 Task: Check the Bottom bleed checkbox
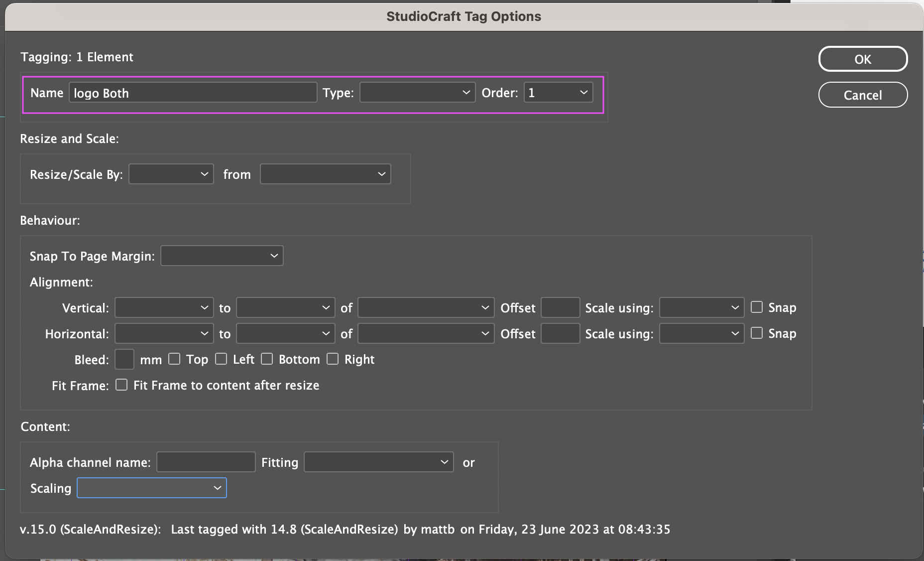pyautogui.click(x=267, y=359)
